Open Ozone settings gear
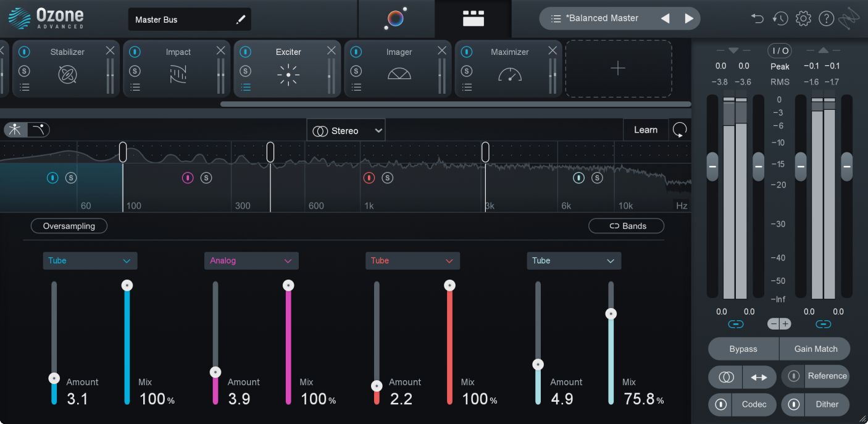Viewport: 868px width, 424px height. tap(803, 19)
